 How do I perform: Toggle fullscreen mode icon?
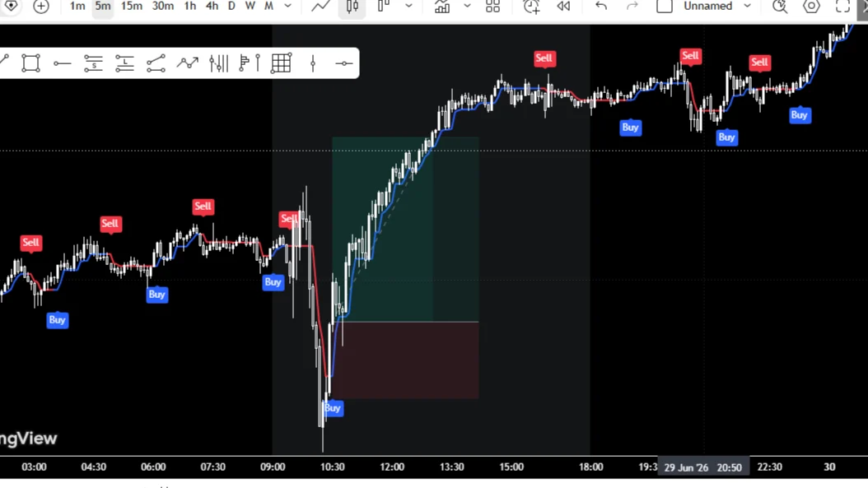click(x=842, y=7)
